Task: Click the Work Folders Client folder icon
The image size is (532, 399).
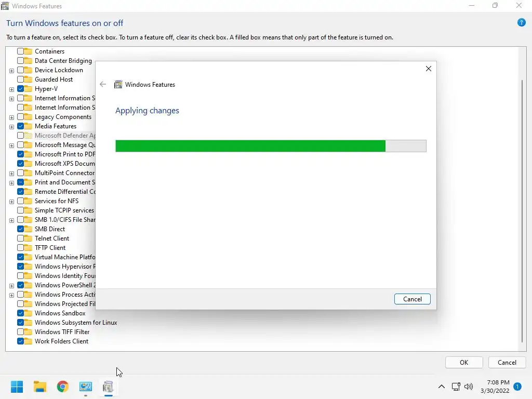Action: click(28, 341)
